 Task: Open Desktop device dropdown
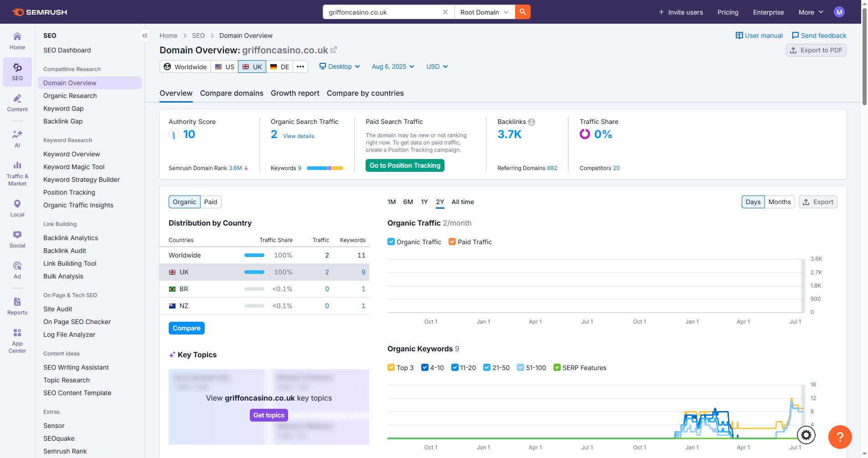[340, 67]
